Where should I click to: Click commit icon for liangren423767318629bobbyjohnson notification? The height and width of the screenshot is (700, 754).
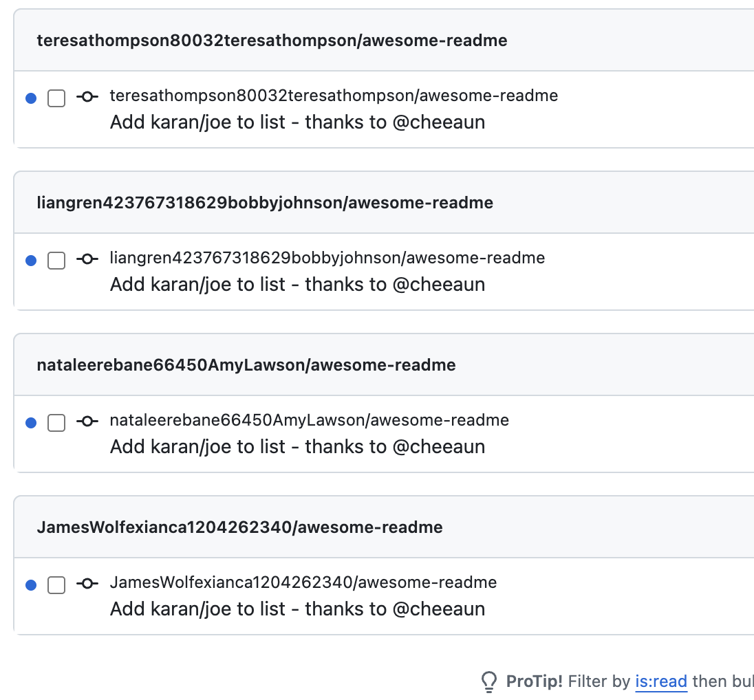coord(86,259)
